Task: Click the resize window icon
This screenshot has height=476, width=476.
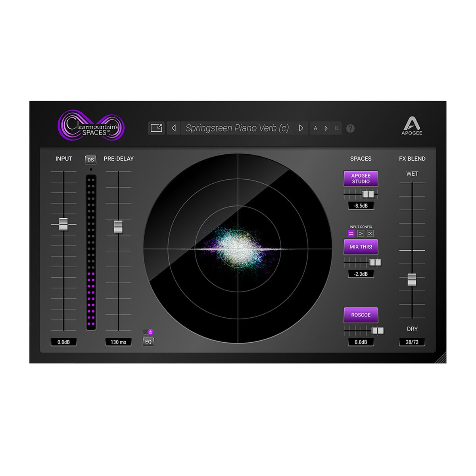Action: (156, 128)
